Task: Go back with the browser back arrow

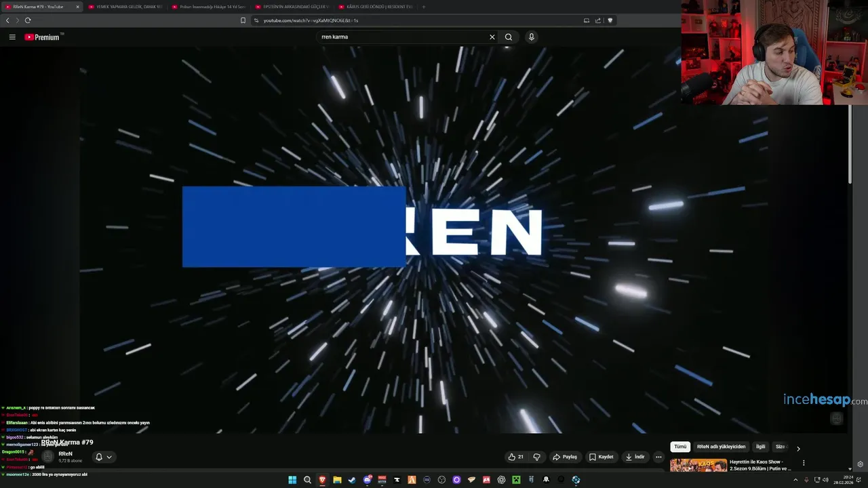Action: [7, 20]
